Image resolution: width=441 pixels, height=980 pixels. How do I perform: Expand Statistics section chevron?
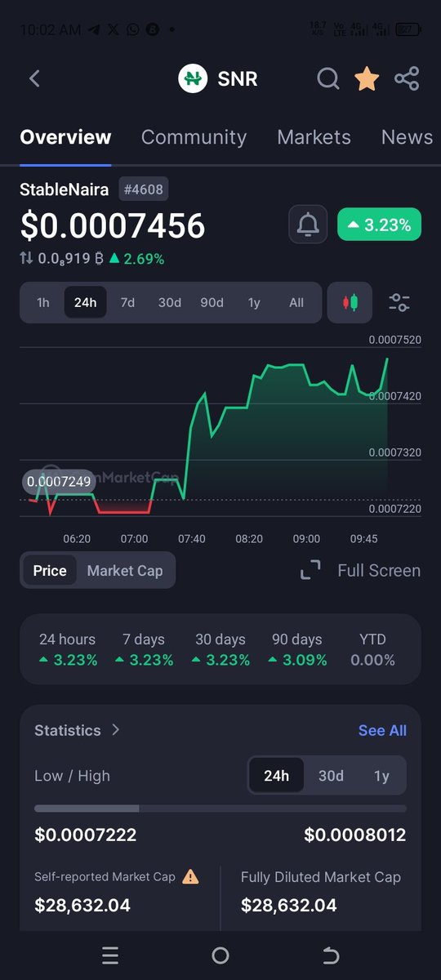pos(116,730)
